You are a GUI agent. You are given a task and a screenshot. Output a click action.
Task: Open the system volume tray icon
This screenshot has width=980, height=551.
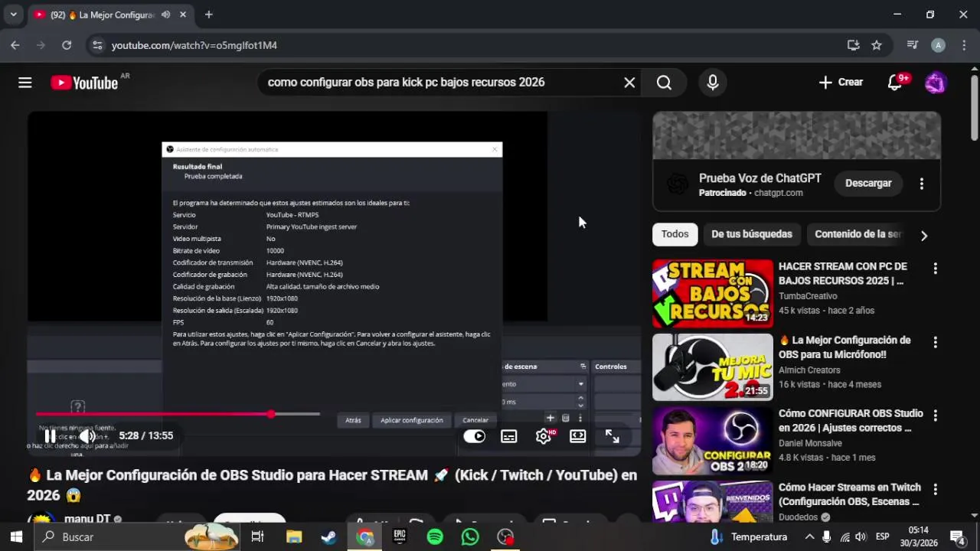861,537
